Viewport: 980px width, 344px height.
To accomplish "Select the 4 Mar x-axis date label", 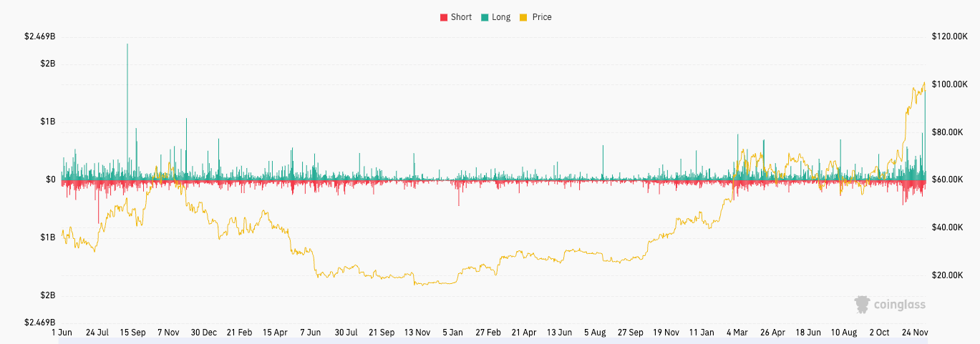I will coord(737,333).
